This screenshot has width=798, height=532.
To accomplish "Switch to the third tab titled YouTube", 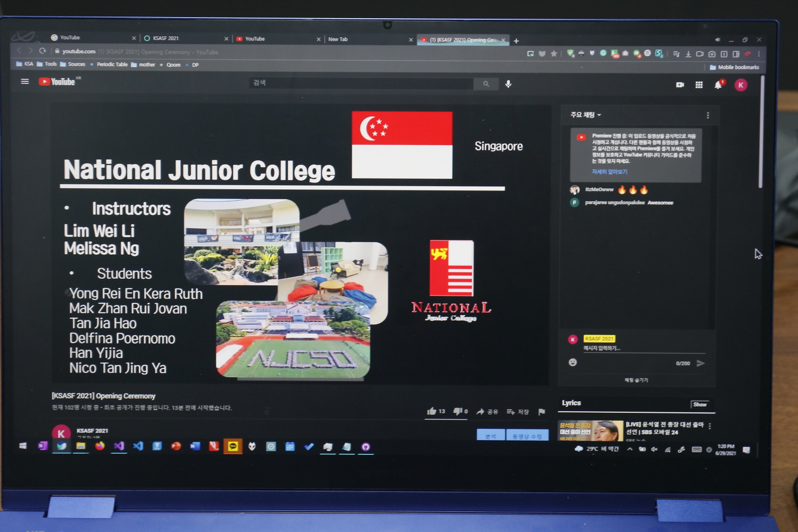I will point(278,39).
